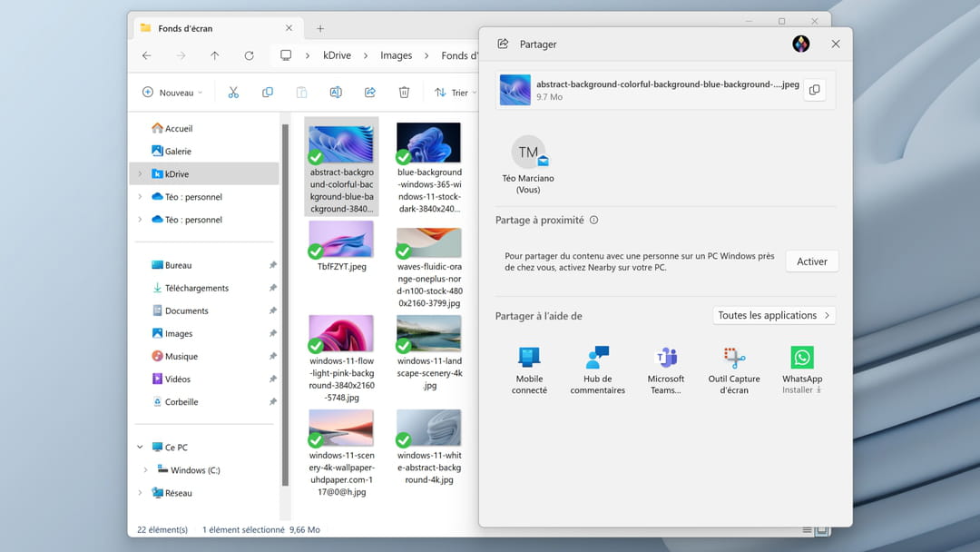Click the Rename icon in toolbar
The width and height of the screenshot is (980, 552).
pos(336,93)
